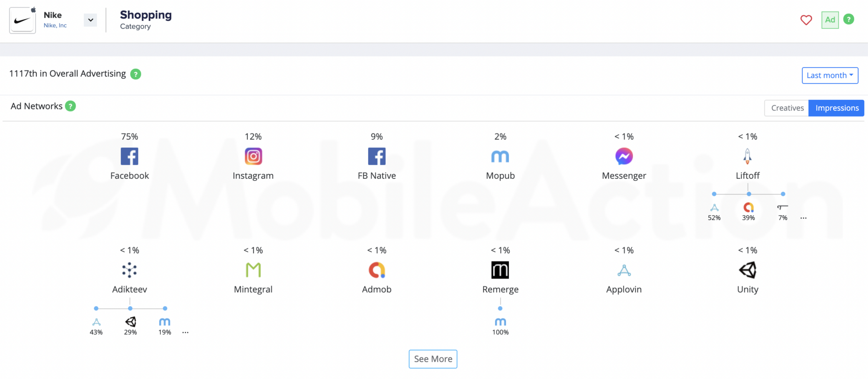Click the Mopub ad network icon

point(500,156)
